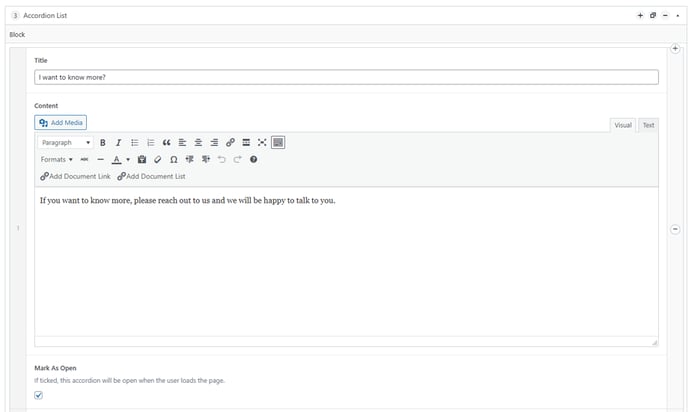This screenshot has width=688, height=412.
Task: Add accordion row with circled plus
Action: pyautogui.click(x=675, y=49)
